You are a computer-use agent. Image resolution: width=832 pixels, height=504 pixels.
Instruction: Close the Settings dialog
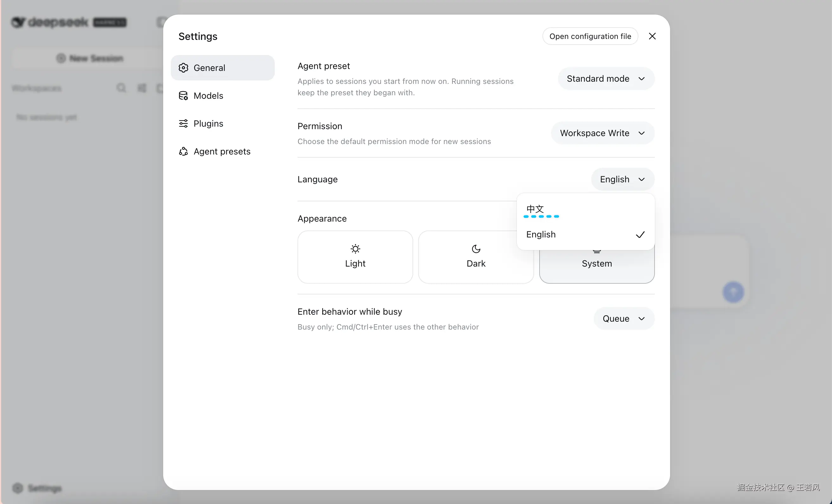652,36
